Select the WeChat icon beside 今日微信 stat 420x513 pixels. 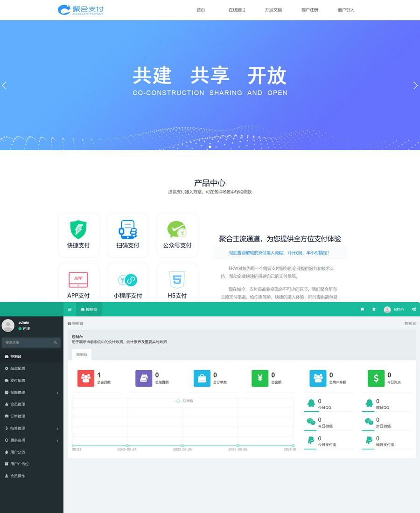tap(312, 421)
